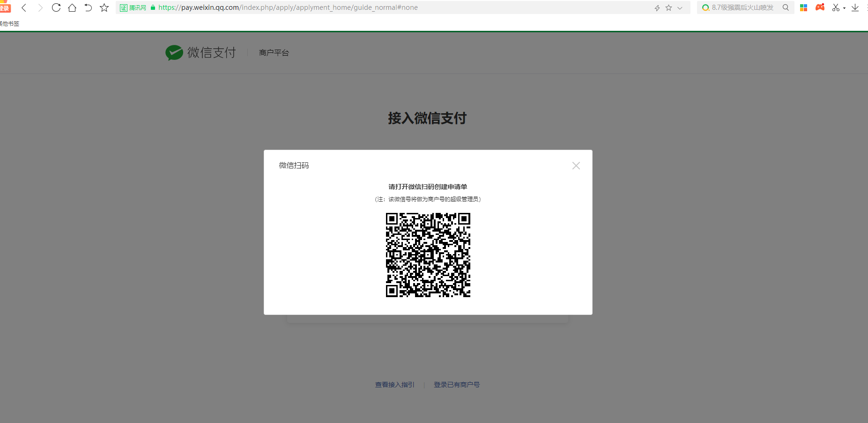Open the browser home page icon
Screen dimensions: 868x423
(x=72, y=7)
